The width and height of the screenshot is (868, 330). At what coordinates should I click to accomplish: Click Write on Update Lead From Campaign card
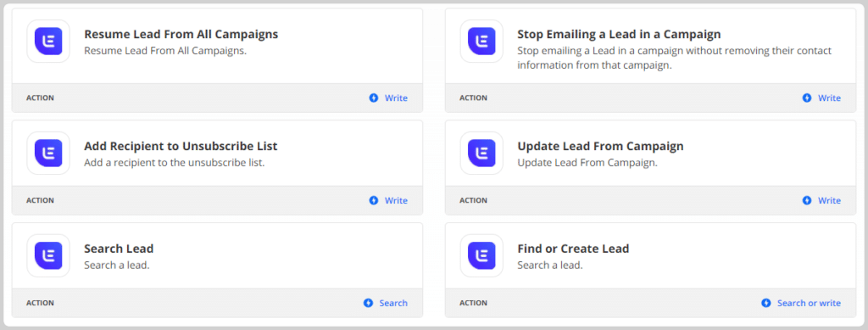[829, 200]
